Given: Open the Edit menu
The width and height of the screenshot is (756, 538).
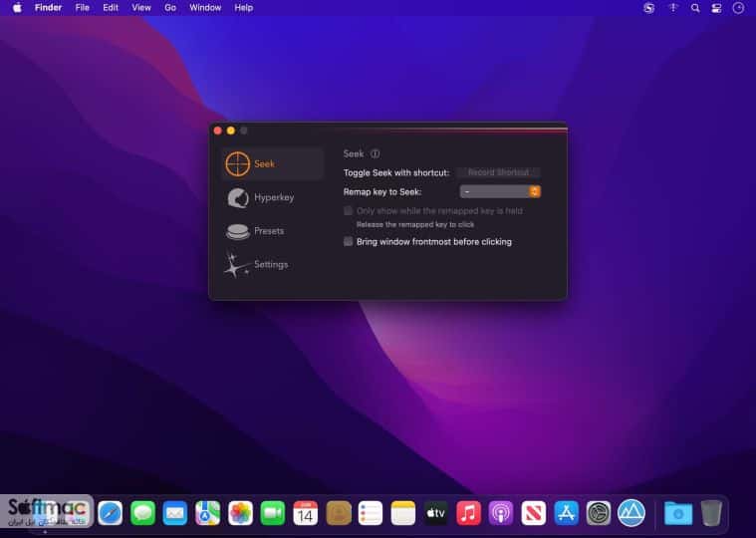Looking at the screenshot, I should (111, 8).
